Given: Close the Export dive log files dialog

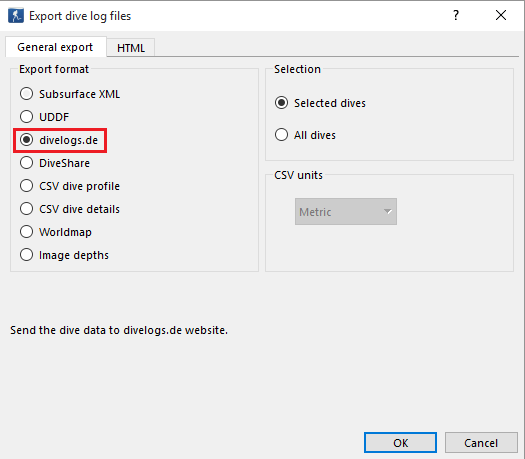Looking at the screenshot, I should 501,15.
